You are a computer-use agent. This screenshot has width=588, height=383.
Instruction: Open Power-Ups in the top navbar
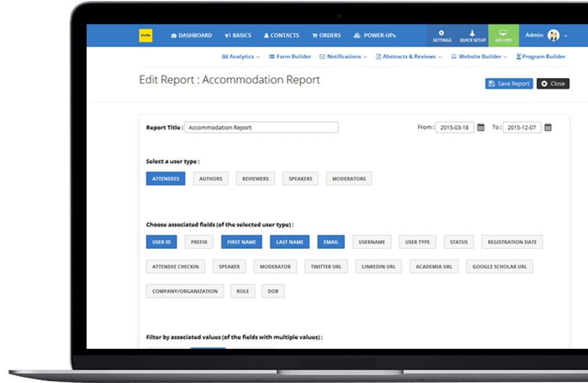pyautogui.click(x=374, y=36)
